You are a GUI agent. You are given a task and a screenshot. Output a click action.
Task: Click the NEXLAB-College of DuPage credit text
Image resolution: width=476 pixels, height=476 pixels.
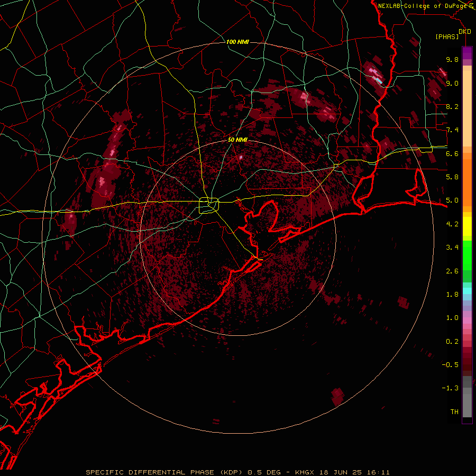click(x=423, y=6)
